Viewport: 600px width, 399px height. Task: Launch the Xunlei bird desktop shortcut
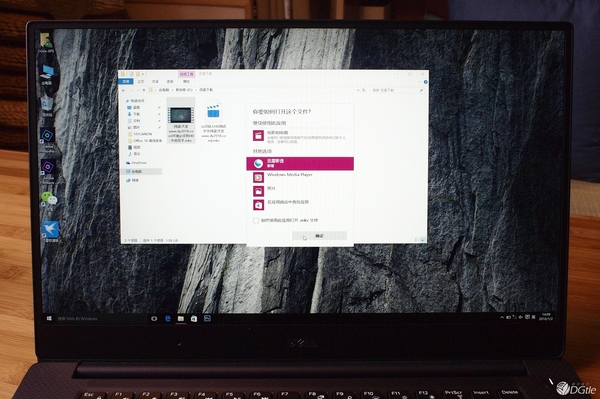51,231
